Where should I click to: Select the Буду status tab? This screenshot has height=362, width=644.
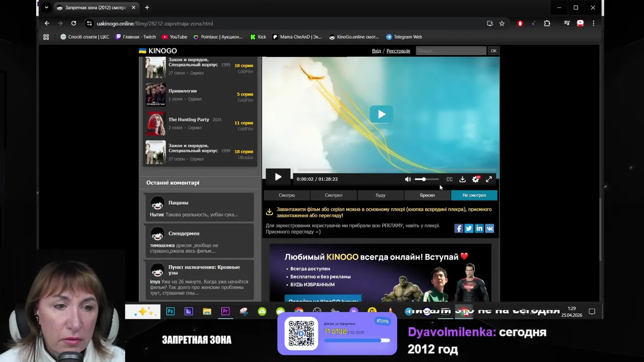pos(380,195)
